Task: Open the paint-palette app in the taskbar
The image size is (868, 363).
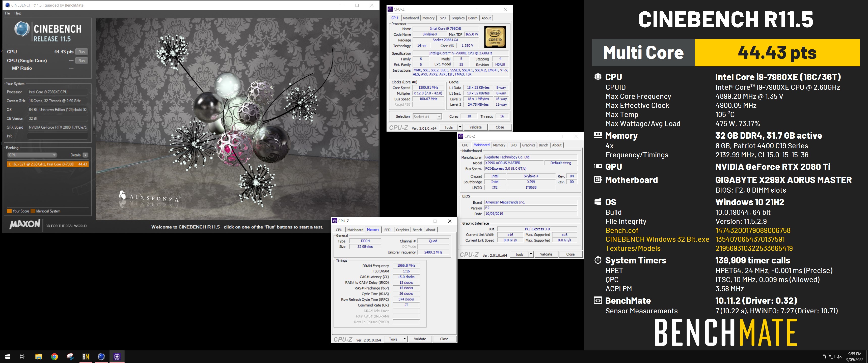Action: coord(70,357)
